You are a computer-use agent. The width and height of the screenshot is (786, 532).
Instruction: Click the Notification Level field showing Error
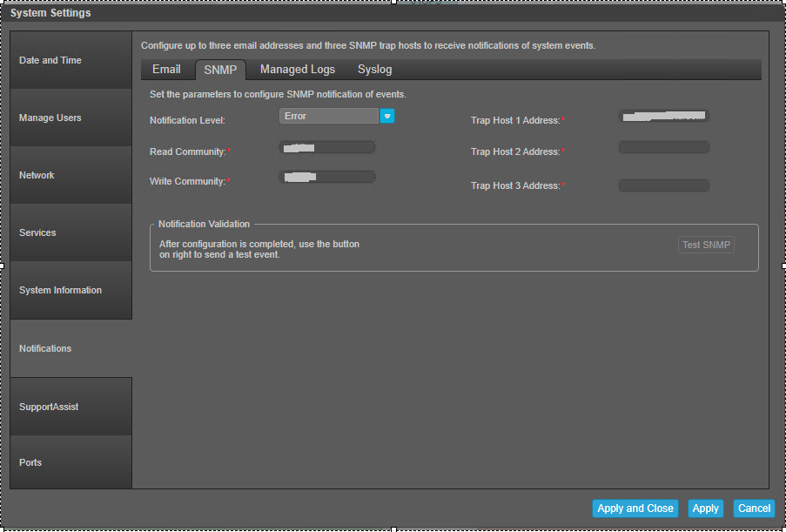tap(329, 116)
